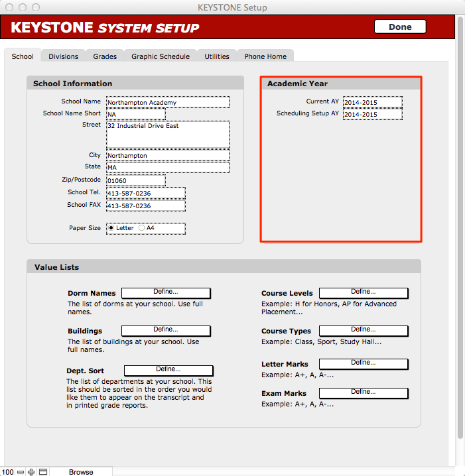Image resolution: width=465 pixels, height=476 pixels.
Task: Click the Define button for Dept. Sort
Action: pos(168,370)
